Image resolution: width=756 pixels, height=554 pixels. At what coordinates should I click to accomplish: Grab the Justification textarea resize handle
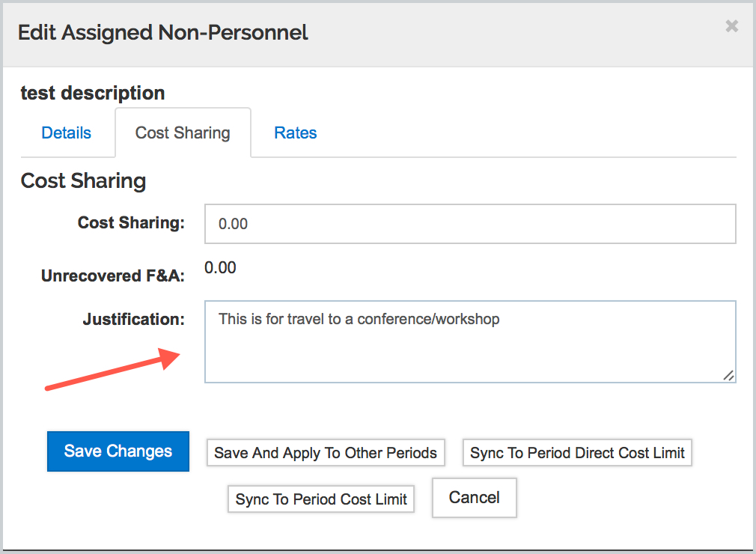[728, 375]
